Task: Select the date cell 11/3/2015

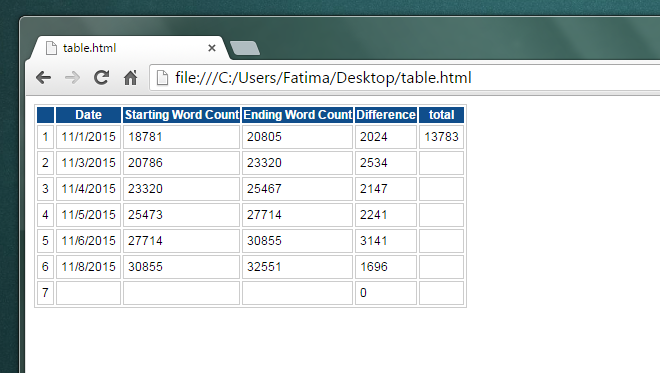Action: pos(88,163)
